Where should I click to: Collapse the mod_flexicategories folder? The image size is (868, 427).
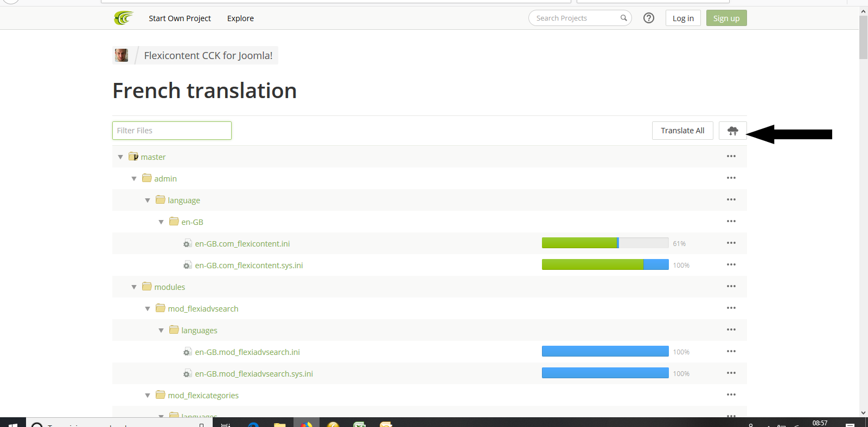(x=148, y=396)
